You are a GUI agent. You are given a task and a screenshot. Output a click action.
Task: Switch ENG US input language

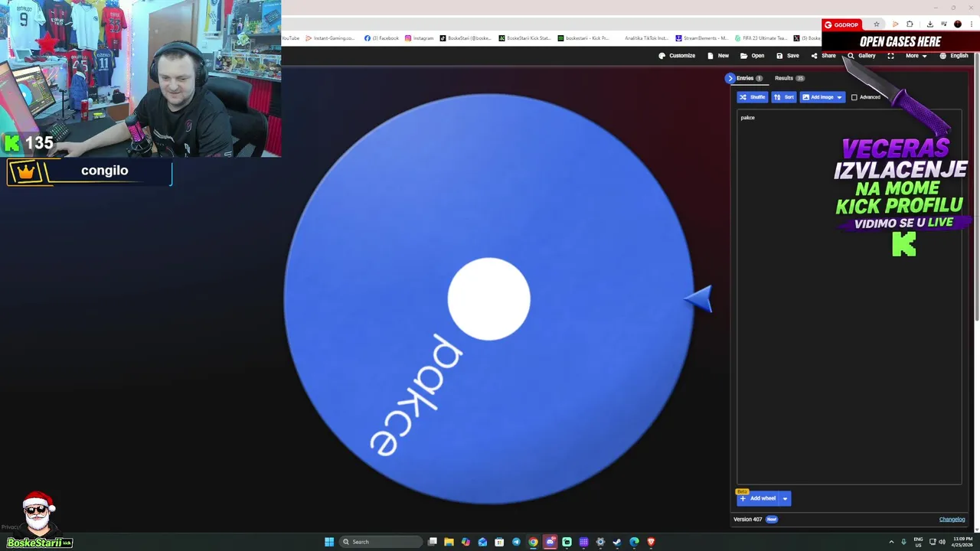[x=918, y=542]
